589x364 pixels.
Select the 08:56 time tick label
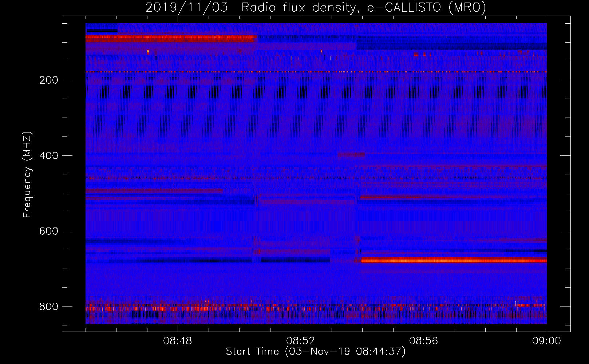[423, 341]
